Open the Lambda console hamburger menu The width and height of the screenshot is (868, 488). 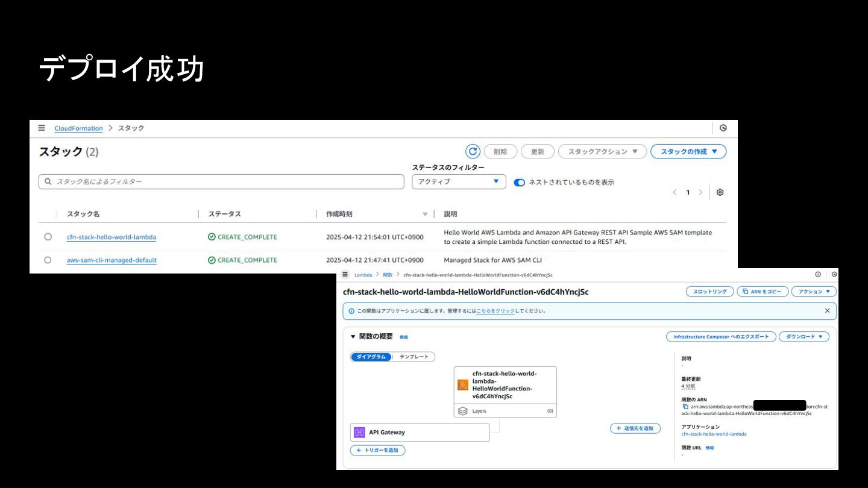[x=345, y=274]
